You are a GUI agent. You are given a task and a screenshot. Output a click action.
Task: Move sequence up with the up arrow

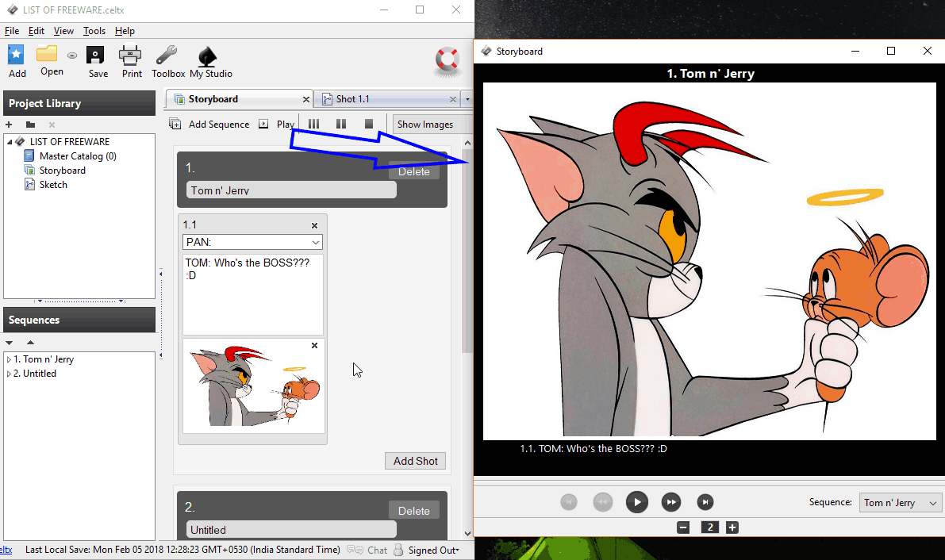point(30,343)
